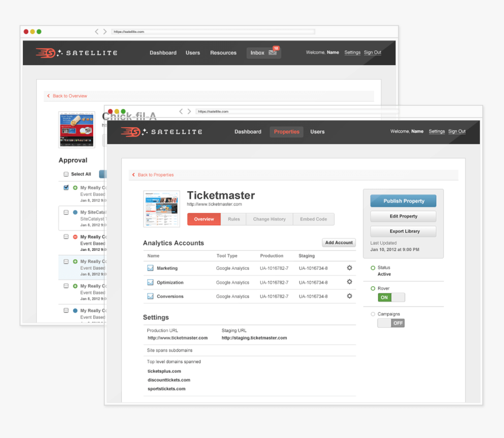Image resolution: width=504 pixels, height=438 pixels.
Task: Open the Users section in the top navigation
Action: pos(317,131)
